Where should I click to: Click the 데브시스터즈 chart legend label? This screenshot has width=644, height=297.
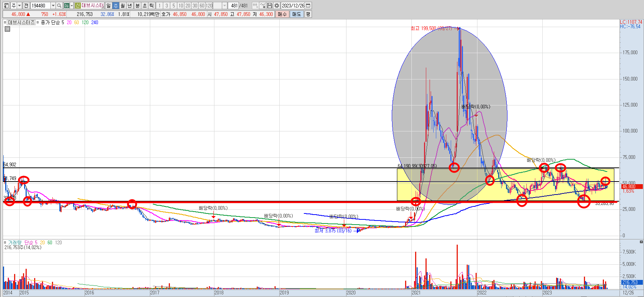tap(22, 22)
